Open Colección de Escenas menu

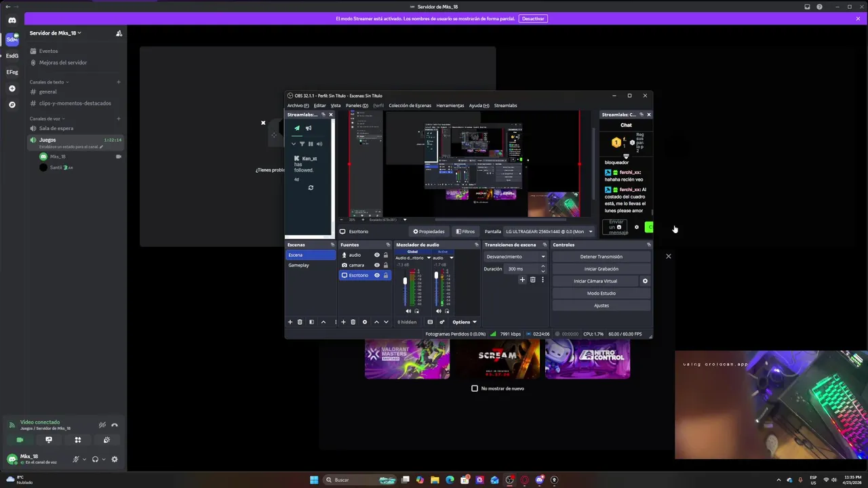pyautogui.click(x=410, y=106)
